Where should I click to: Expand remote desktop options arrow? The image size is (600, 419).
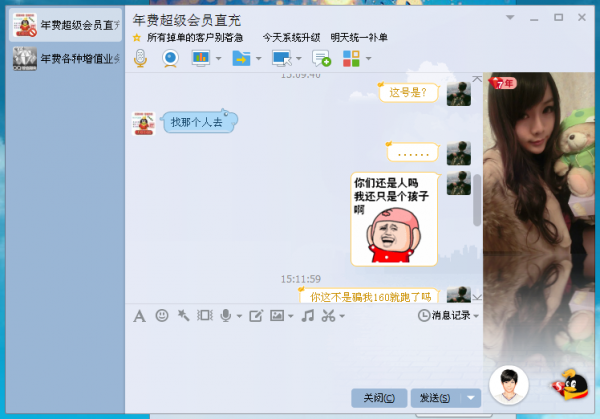coord(299,59)
